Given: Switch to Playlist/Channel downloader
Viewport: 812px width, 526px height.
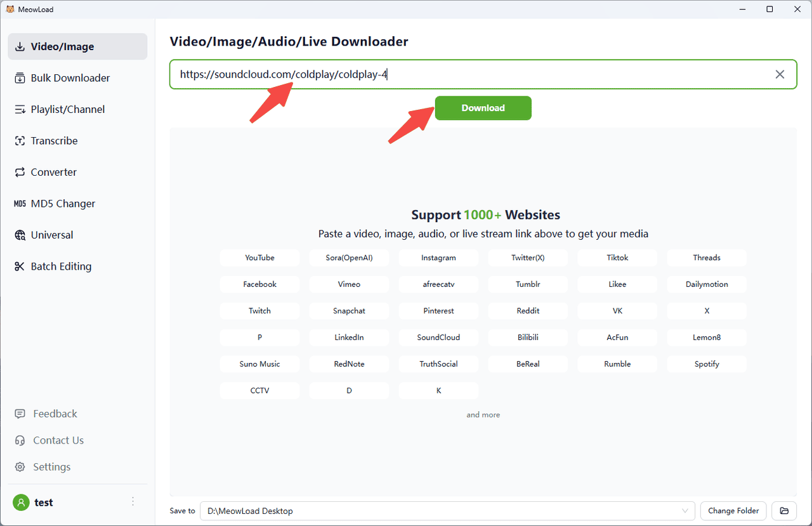Looking at the screenshot, I should point(67,109).
